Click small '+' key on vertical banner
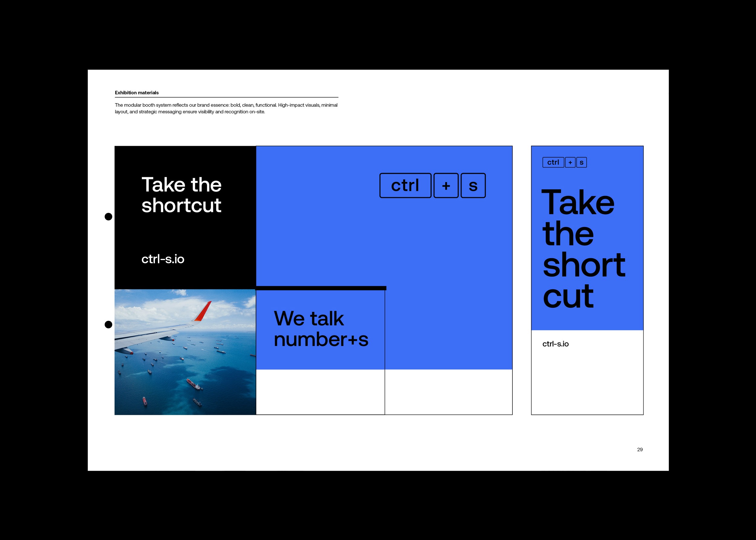756x540 pixels. (x=570, y=162)
